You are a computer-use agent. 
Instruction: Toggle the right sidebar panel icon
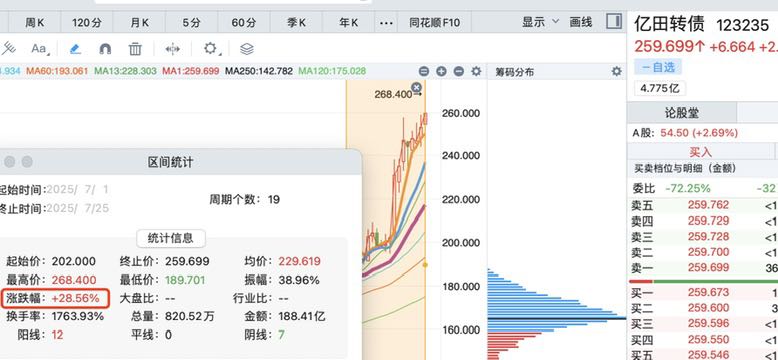pyautogui.click(x=614, y=22)
